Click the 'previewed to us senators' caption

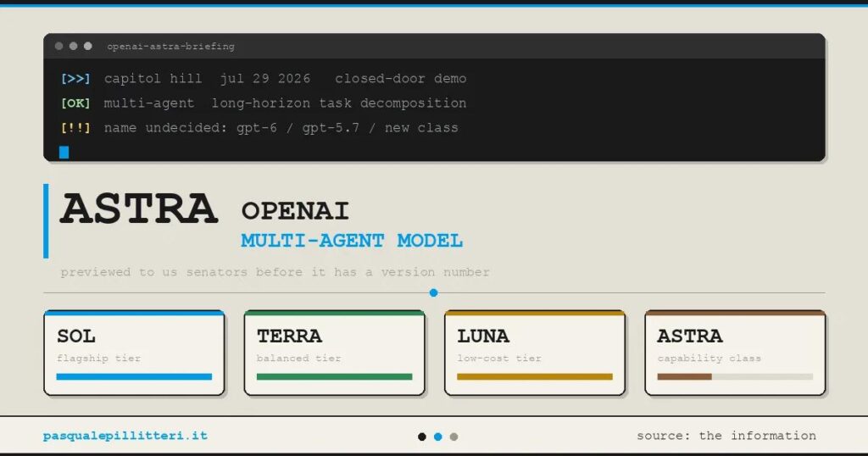coord(275,272)
